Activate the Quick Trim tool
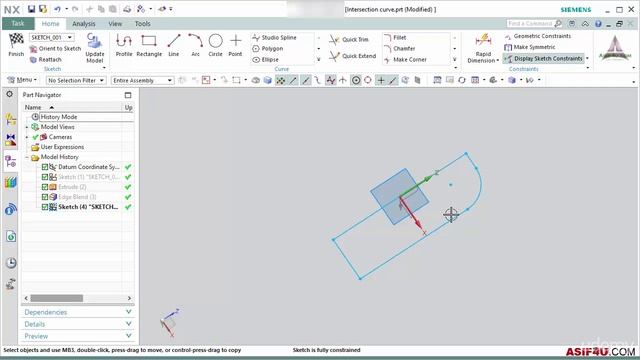 pyautogui.click(x=349, y=40)
